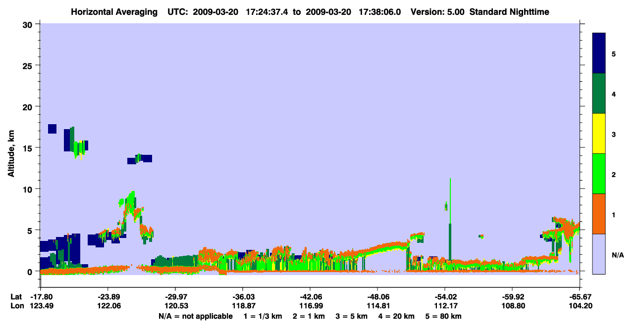The height and width of the screenshot is (330, 644).
Task: Click the latitude value -54.02
Action: [444, 297]
